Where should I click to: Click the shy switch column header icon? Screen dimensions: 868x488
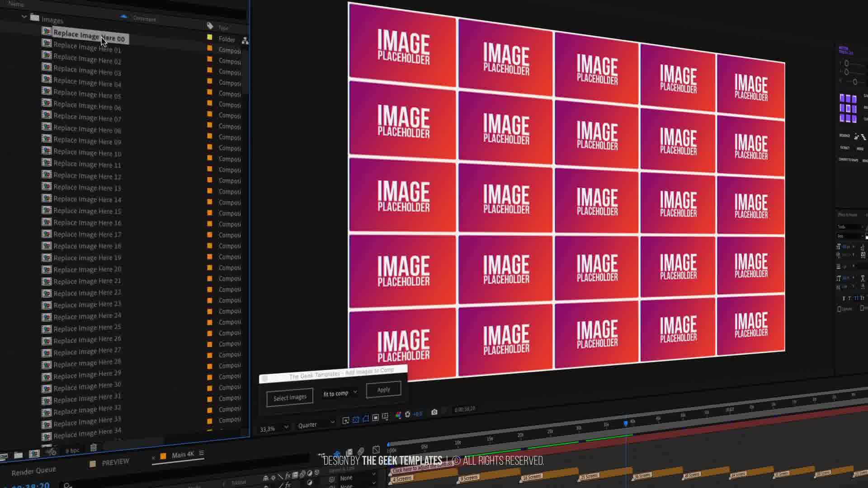click(x=266, y=478)
